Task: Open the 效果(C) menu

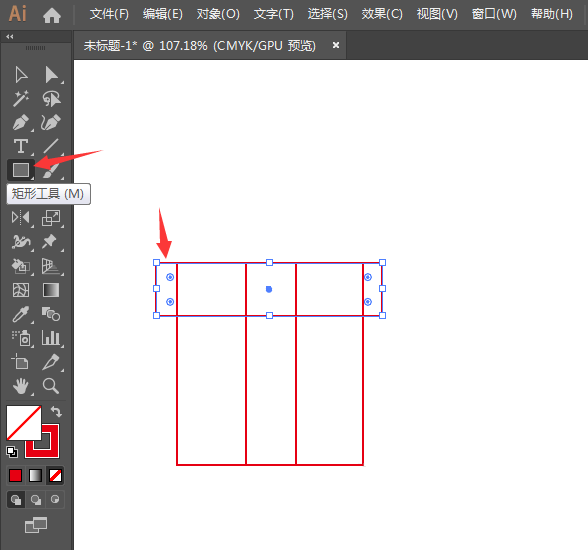Action: pos(382,14)
